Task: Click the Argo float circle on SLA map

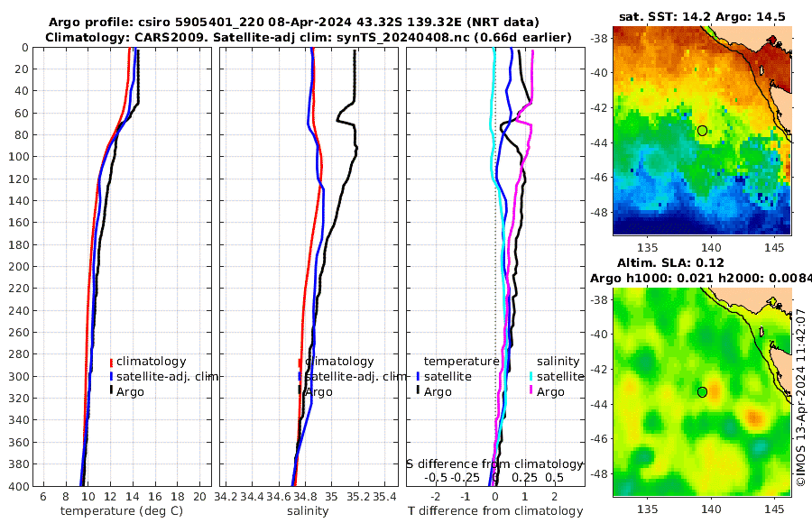Action: tap(702, 392)
